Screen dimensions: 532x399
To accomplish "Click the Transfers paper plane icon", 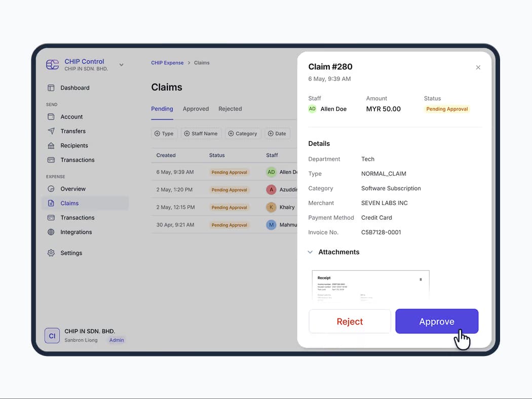I will coord(51,131).
